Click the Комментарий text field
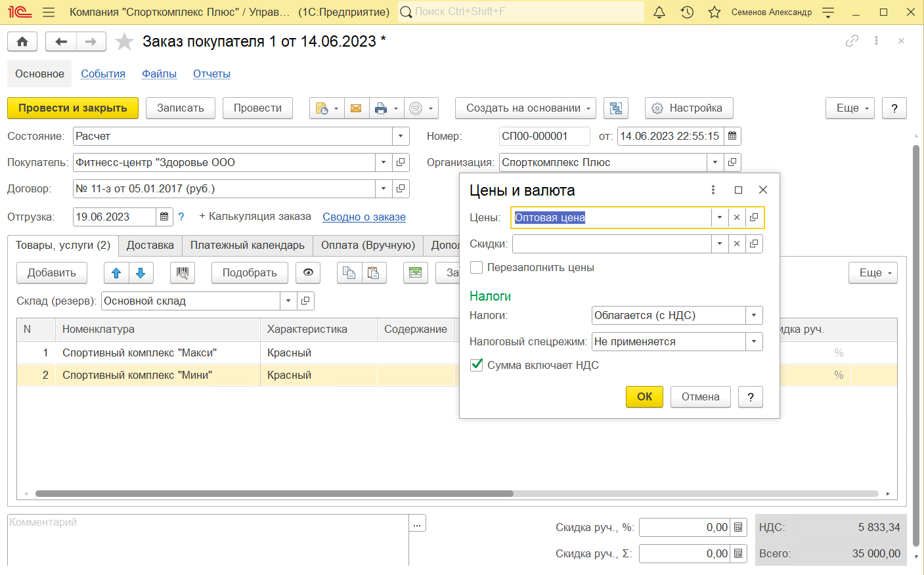The height and width of the screenshot is (575, 924). pos(208,540)
